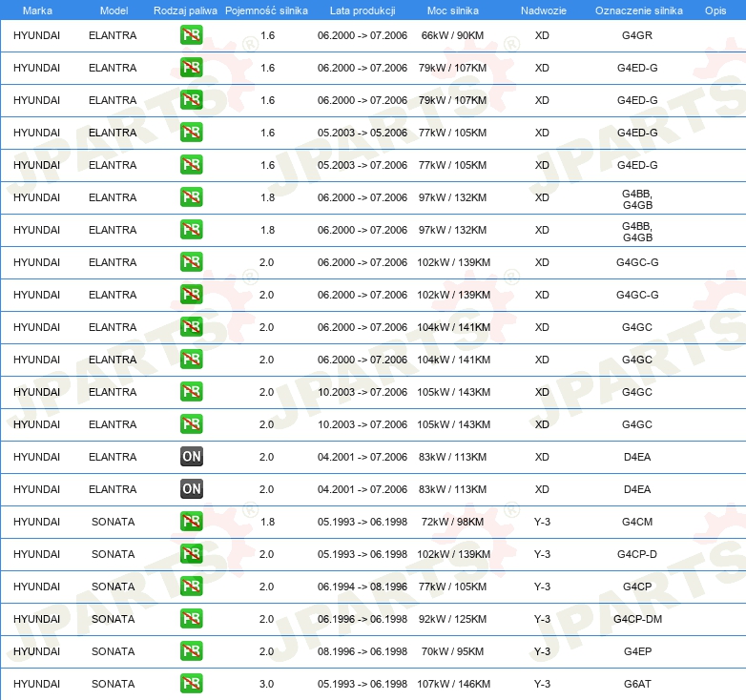Click the 1.8 capacity in the Sonata G4CM row
Image resolution: width=746 pixels, height=700 pixels.
267,522
